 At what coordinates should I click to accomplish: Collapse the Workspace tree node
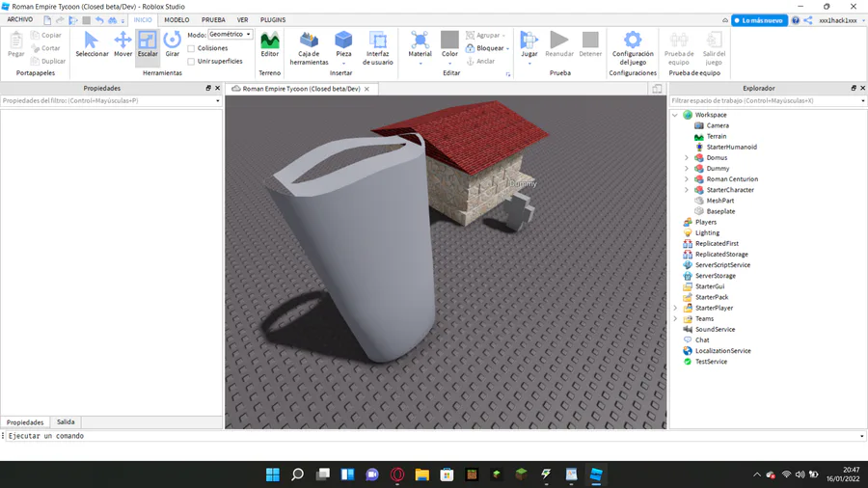[x=675, y=115]
